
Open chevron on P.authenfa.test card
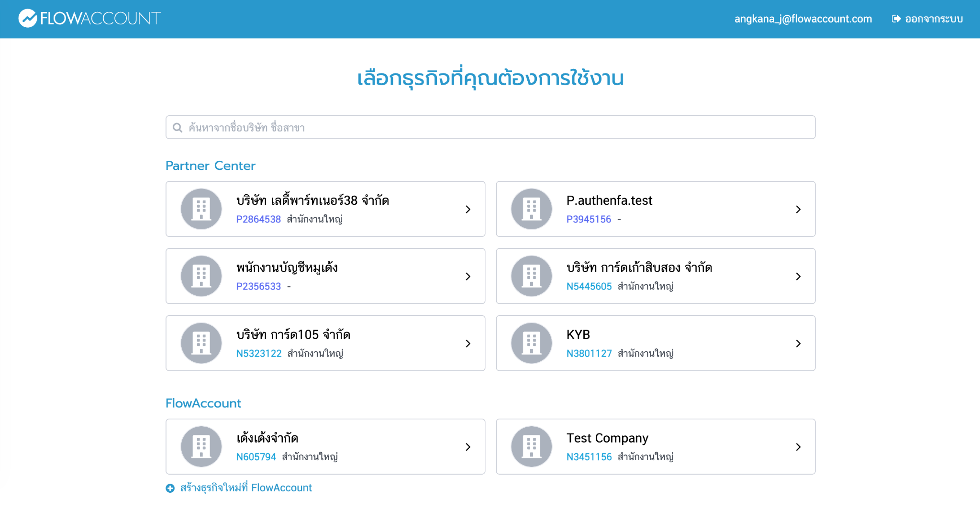pos(798,209)
